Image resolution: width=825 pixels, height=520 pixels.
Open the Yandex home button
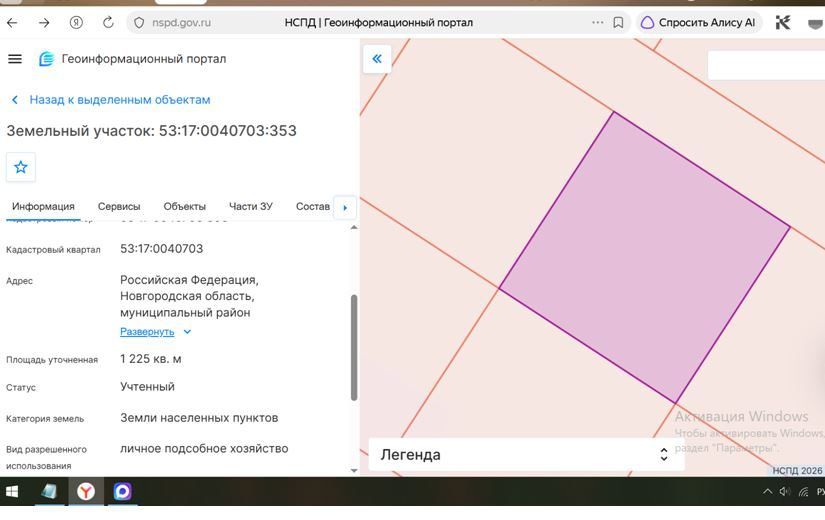[76, 23]
